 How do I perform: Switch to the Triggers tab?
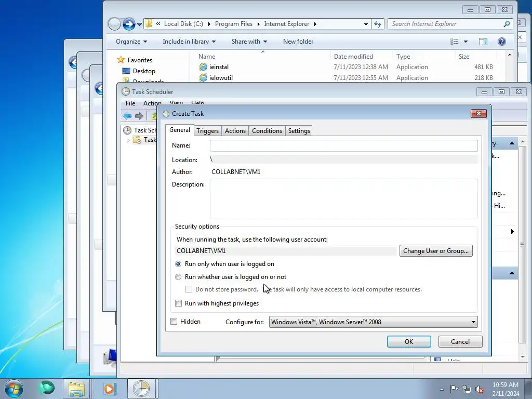[x=207, y=131]
